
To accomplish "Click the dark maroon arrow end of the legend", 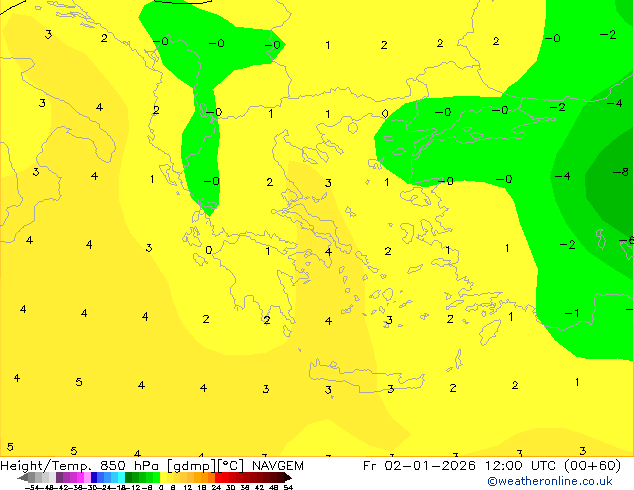I will click(x=288, y=477).
